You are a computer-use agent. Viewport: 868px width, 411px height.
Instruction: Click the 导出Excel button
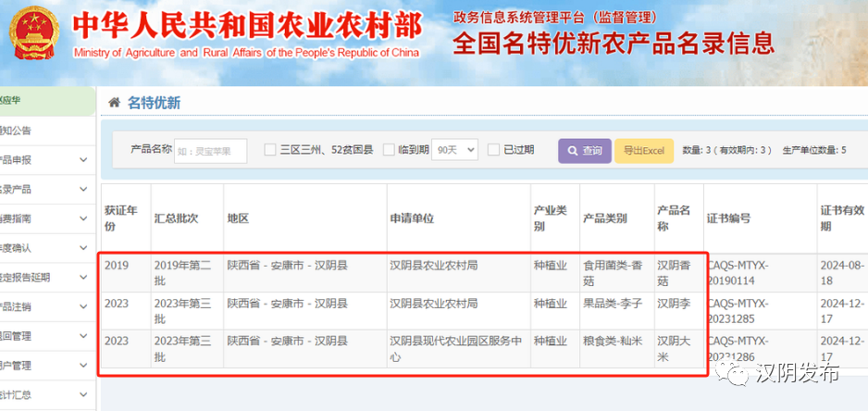click(x=644, y=151)
